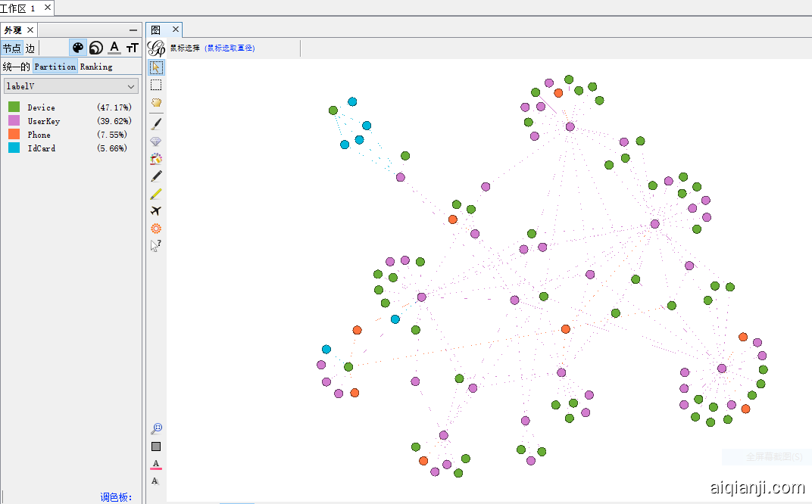Click the airplane shortest path tool
The image size is (812, 504).
(x=156, y=211)
